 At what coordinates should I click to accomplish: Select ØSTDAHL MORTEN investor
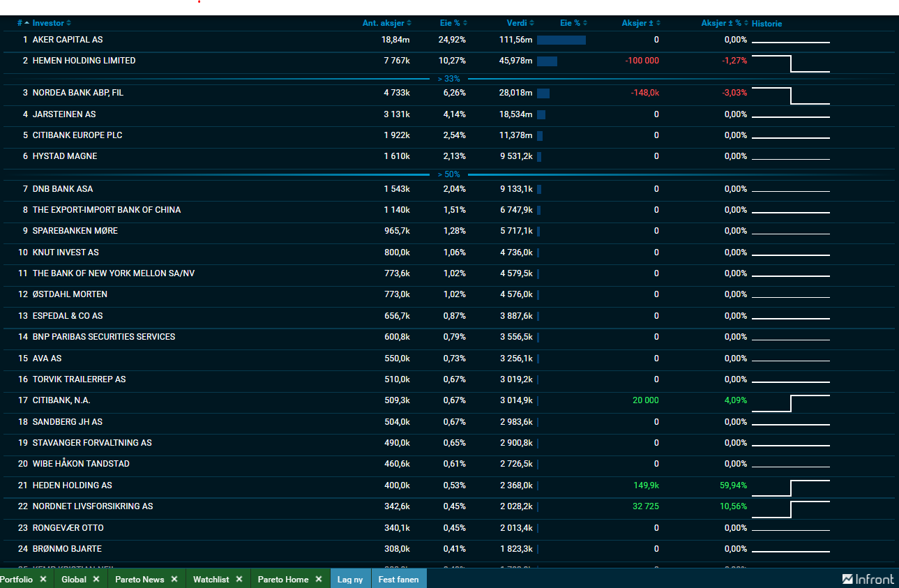tap(70, 294)
